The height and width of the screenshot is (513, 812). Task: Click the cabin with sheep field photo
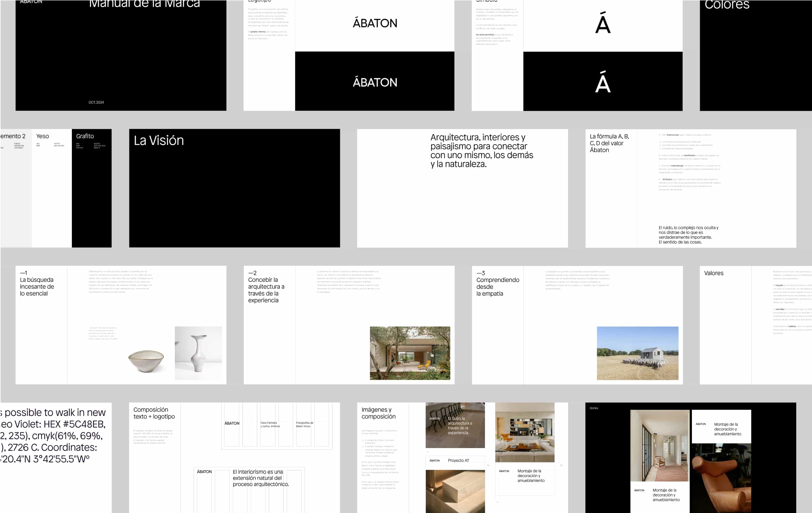tap(637, 353)
